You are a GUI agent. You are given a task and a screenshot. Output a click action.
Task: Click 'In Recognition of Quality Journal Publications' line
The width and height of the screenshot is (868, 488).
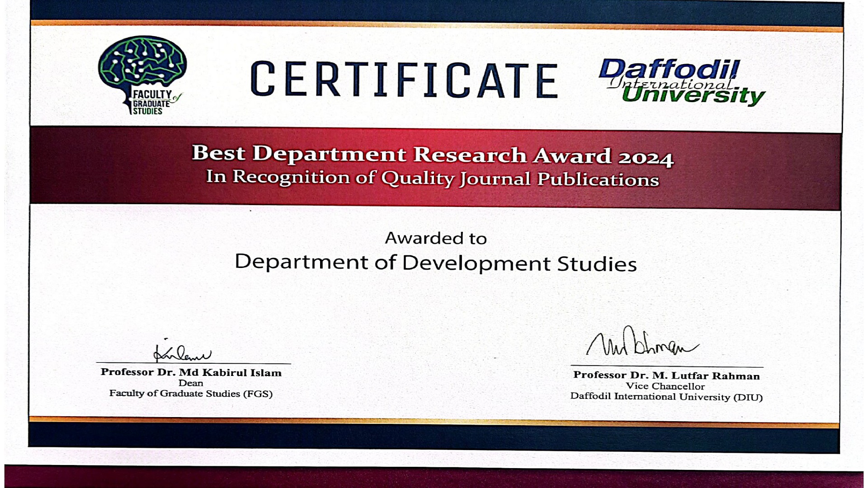433,178
